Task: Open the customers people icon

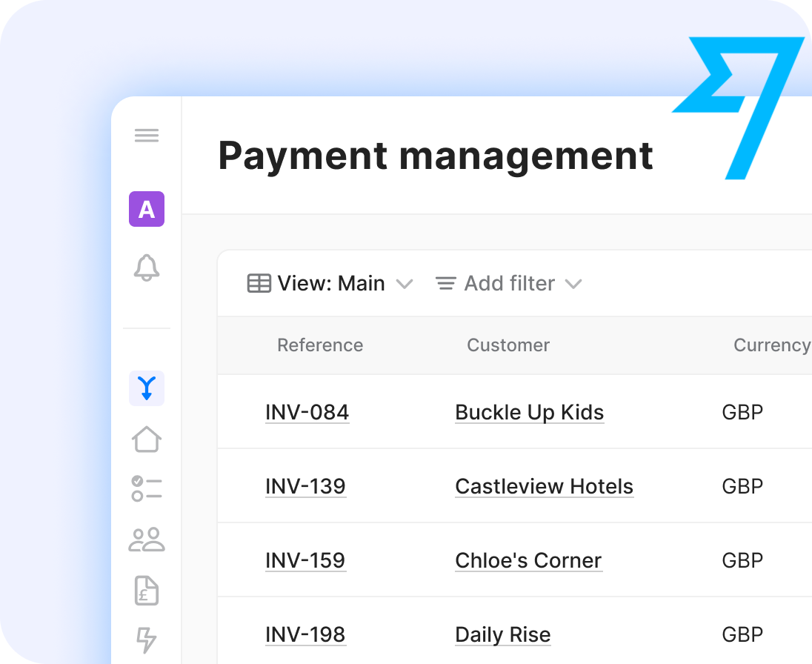Action: click(x=147, y=539)
